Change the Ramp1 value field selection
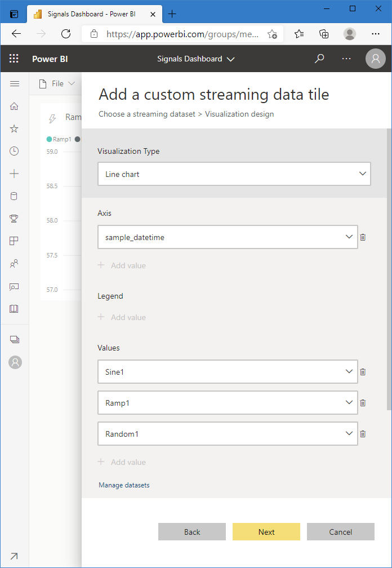 228,402
